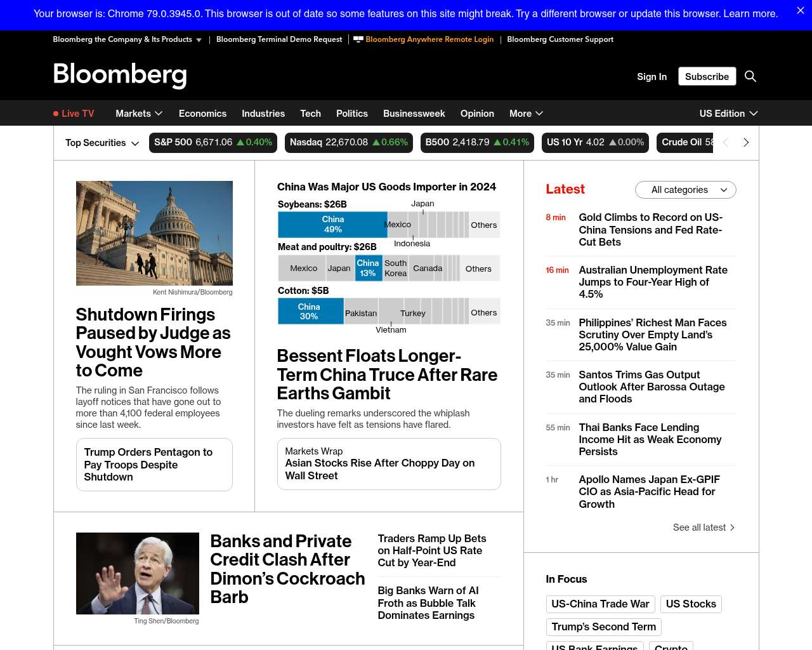Go to the Economics section
Image resolution: width=812 pixels, height=650 pixels.
202,114
